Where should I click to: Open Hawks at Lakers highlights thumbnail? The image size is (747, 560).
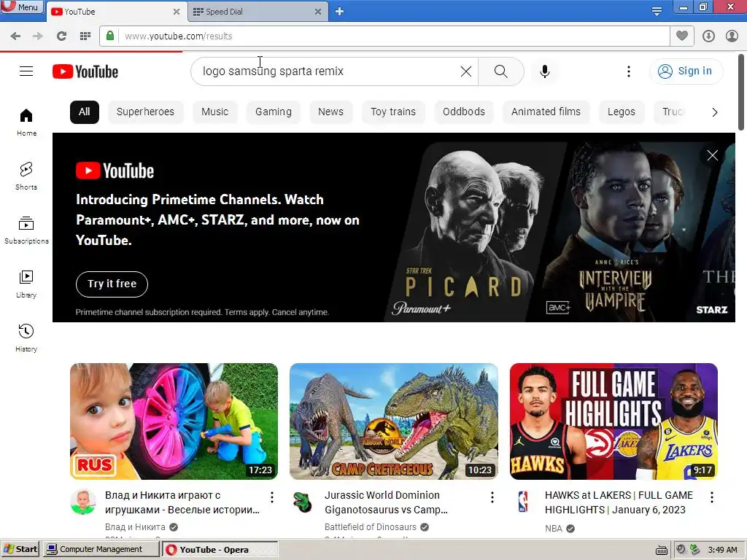point(614,421)
